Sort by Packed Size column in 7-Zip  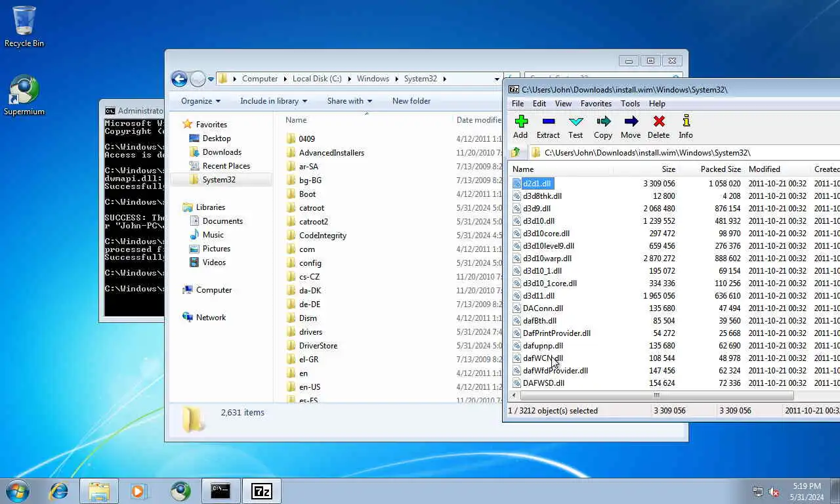point(711,169)
